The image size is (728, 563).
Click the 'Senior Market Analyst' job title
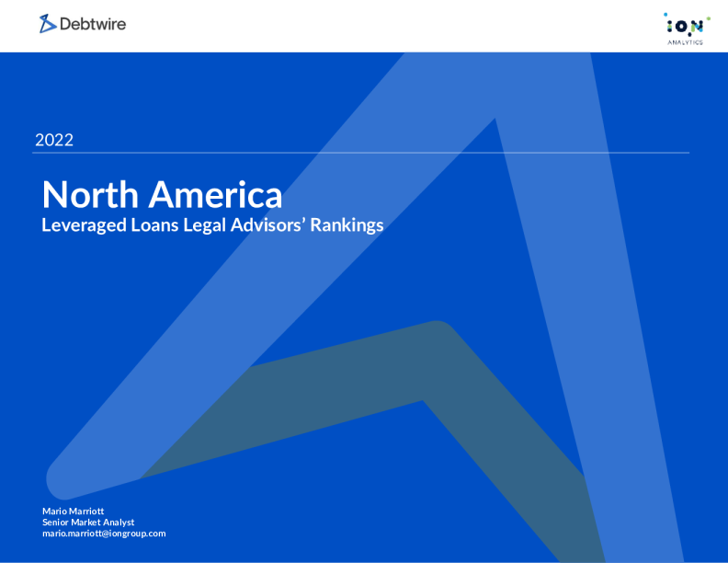point(88,522)
